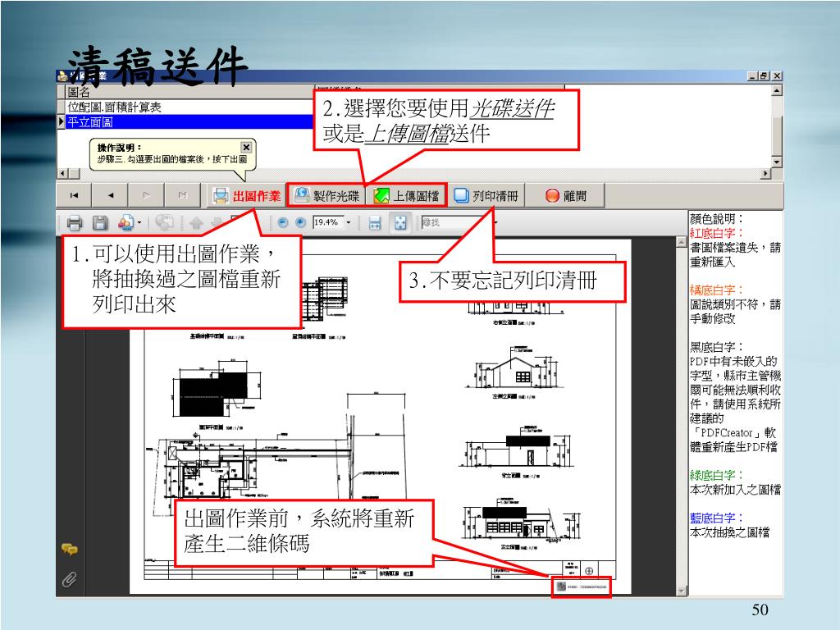Click the 圖名 column header
This screenshot has width=840, height=630.
point(189,92)
